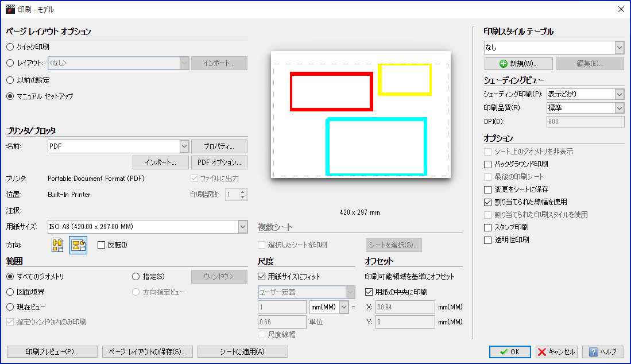Viewport: 631px width, 364px height.
Task: Click the cyan rectangle in the preview
Action: (377, 146)
